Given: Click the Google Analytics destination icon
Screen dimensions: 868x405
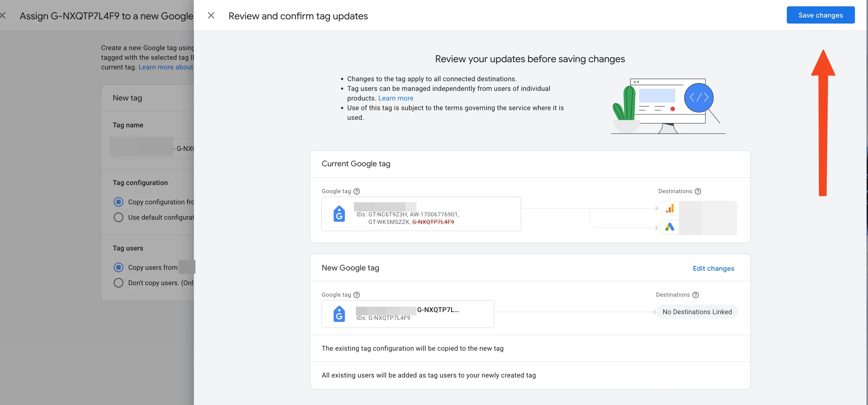Looking at the screenshot, I should coord(670,209).
